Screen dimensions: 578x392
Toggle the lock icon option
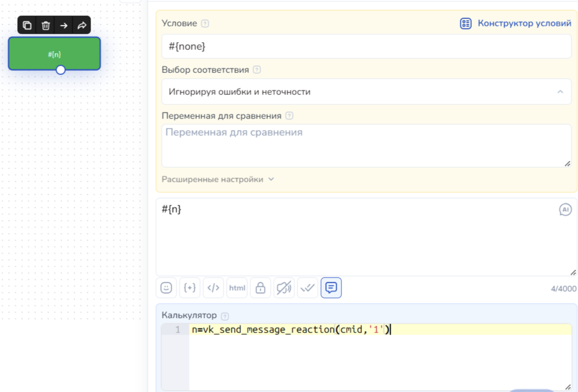[261, 288]
